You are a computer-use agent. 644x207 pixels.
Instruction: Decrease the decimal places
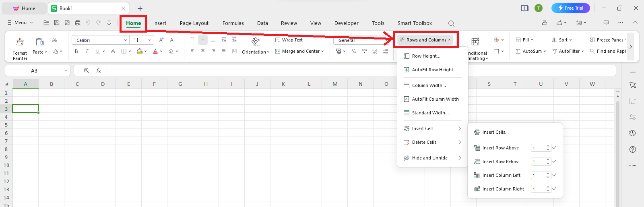[385, 51]
